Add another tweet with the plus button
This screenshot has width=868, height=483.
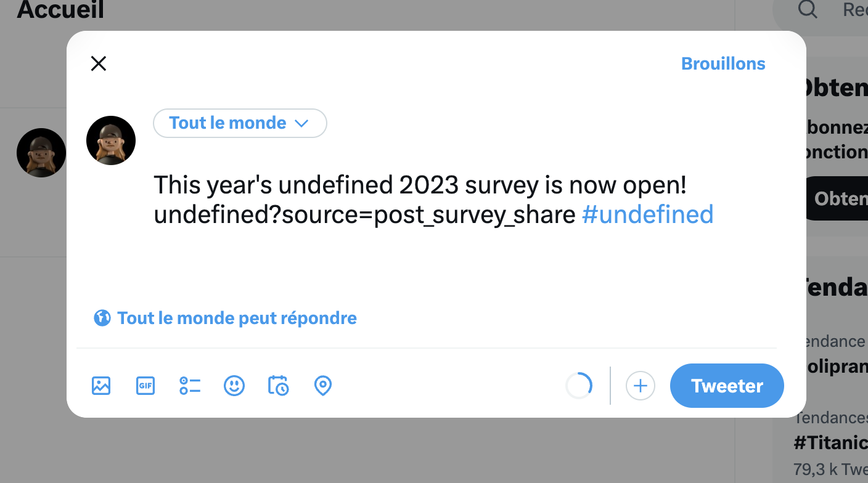click(641, 386)
